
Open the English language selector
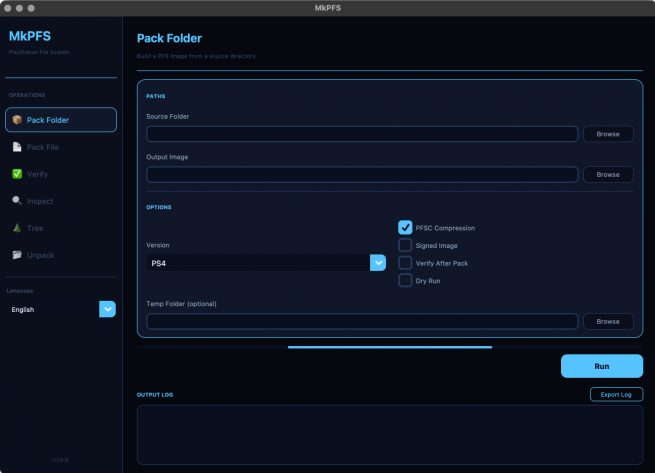pos(61,309)
